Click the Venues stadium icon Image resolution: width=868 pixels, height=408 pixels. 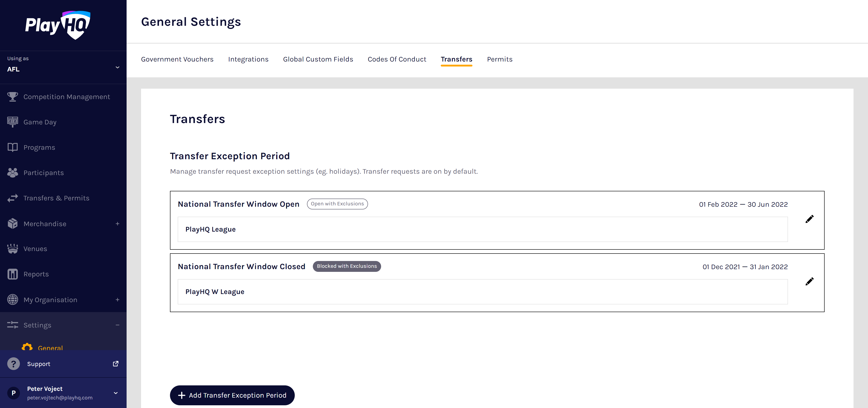[12, 249]
